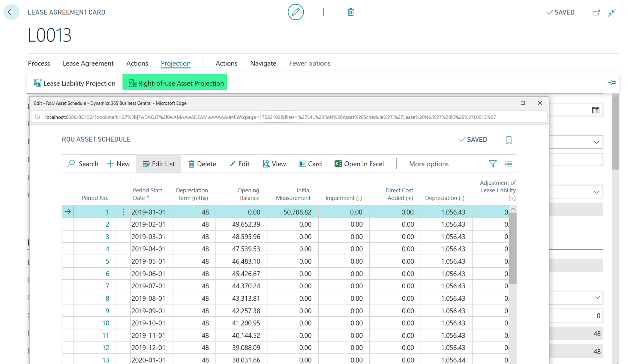Click the field showing 0 on lease card
This screenshot has height=364, width=637.
point(576,316)
